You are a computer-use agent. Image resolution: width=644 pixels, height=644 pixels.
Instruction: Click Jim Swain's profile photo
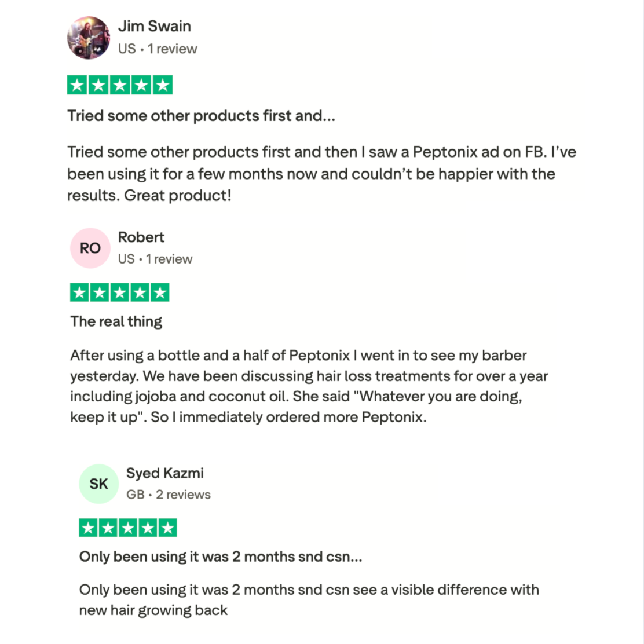point(89,38)
